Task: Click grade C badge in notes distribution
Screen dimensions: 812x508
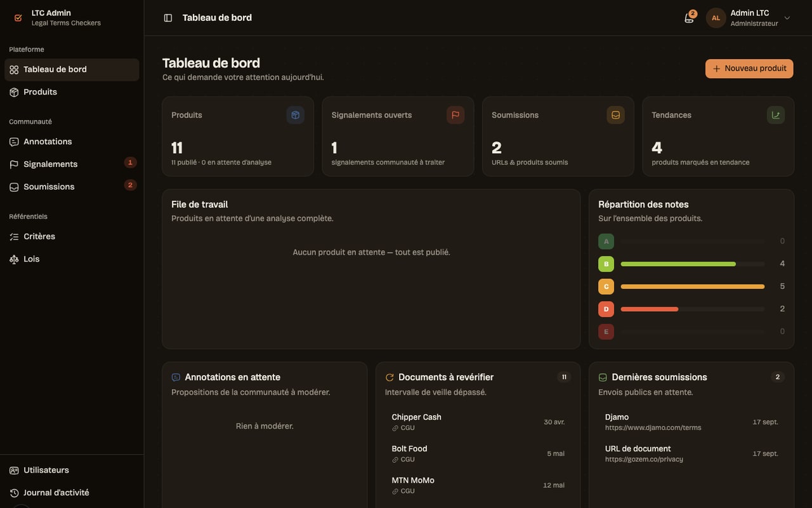Action: [x=606, y=286]
